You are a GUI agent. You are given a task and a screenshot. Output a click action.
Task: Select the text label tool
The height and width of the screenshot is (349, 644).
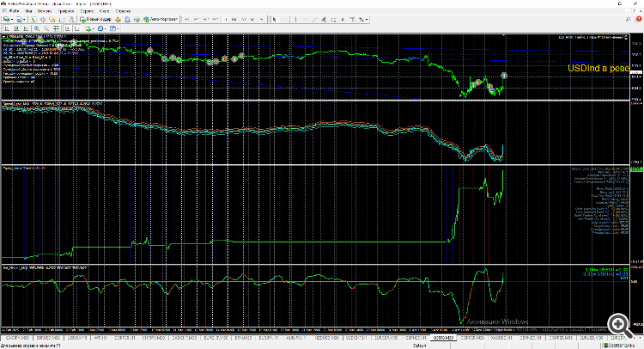point(352,19)
